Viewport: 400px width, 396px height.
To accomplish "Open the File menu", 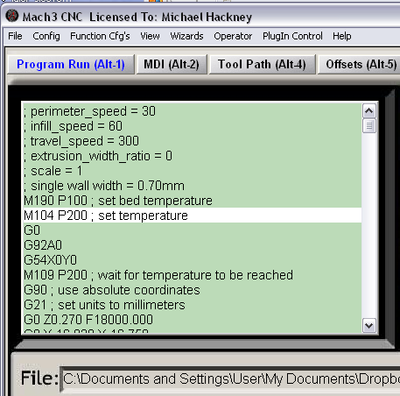I will [15, 36].
